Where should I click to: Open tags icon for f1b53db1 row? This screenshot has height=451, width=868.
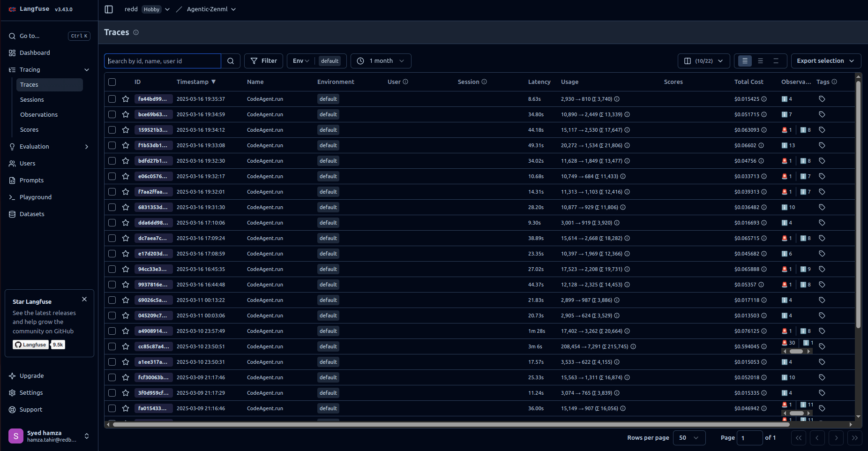click(822, 145)
